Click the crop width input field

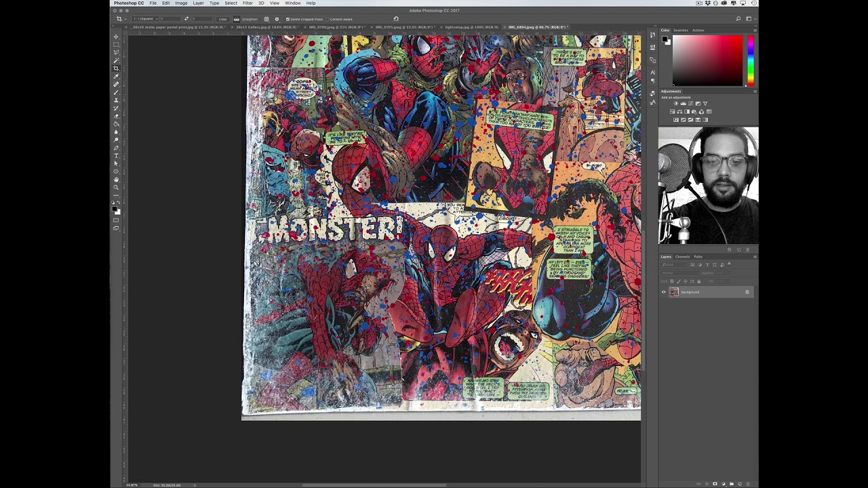[x=171, y=19]
